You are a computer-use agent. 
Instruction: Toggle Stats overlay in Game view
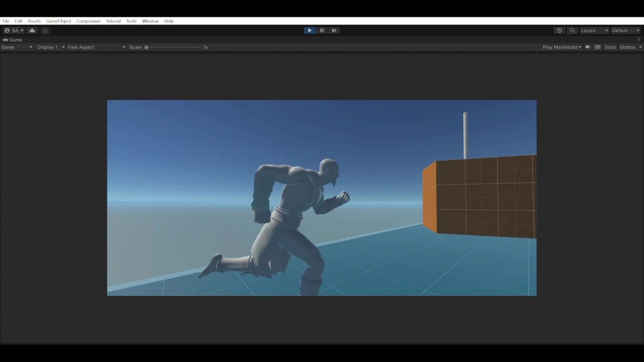point(610,47)
